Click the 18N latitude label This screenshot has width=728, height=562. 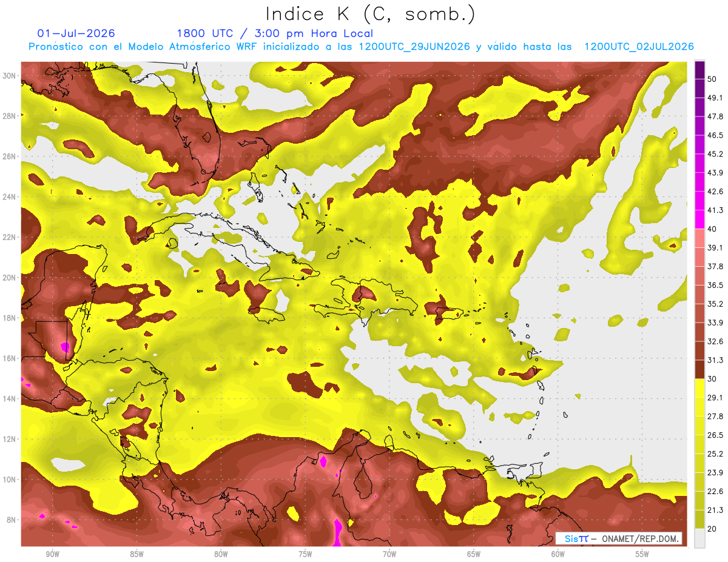coord(9,318)
